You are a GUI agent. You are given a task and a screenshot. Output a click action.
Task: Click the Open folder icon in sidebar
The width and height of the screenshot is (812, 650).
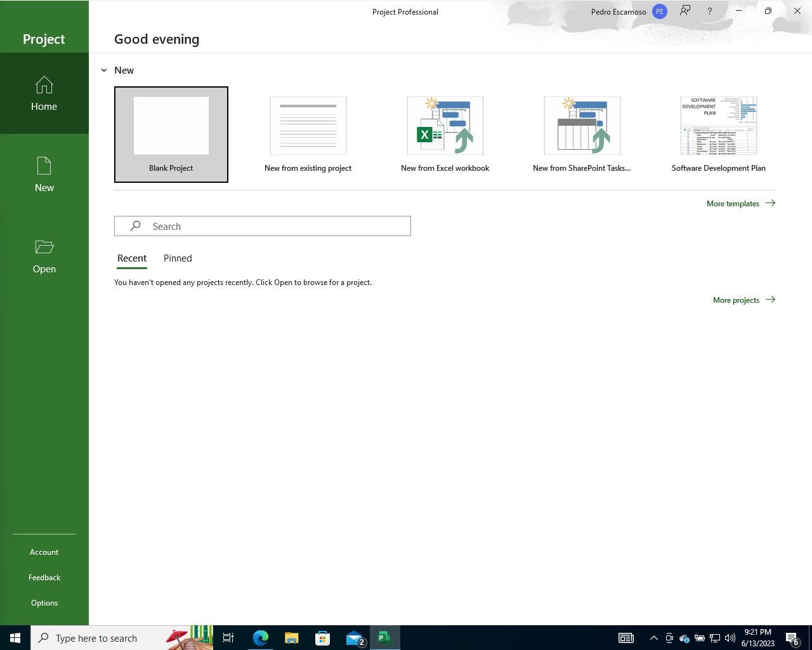tap(44, 248)
